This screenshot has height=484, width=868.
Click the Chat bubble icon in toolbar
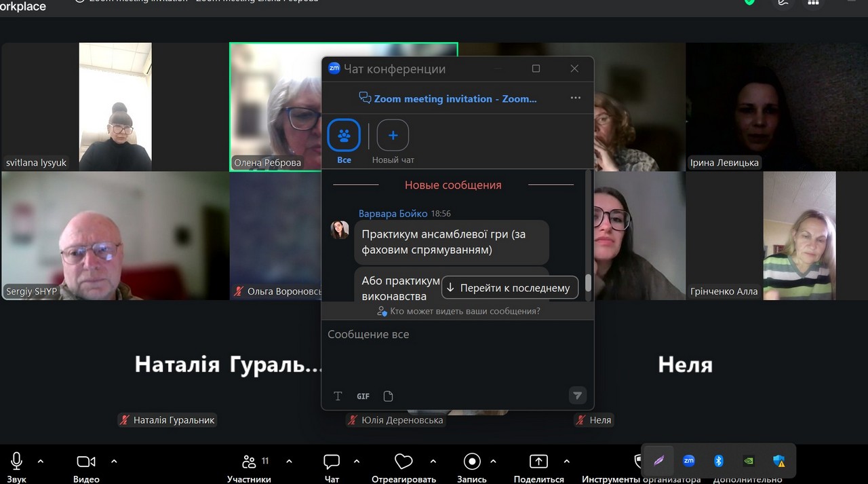click(332, 462)
